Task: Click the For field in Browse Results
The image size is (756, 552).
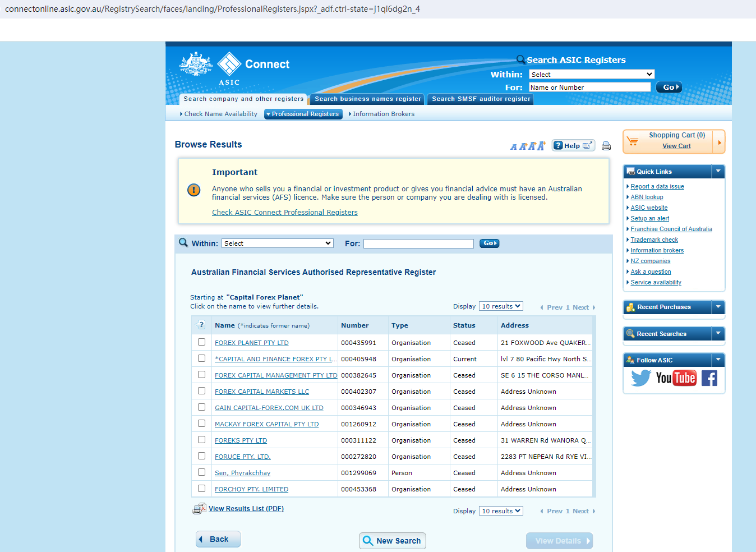Action: [x=419, y=243]
